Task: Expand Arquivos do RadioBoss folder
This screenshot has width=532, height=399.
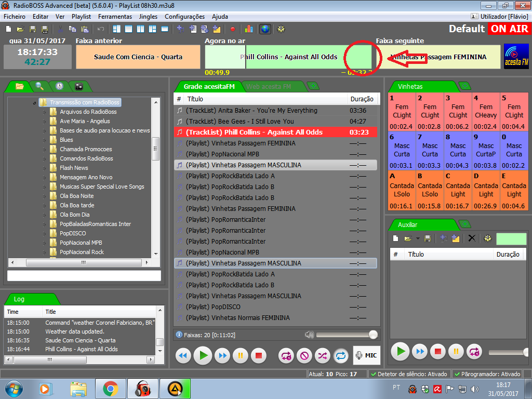Action: [45, 112]
